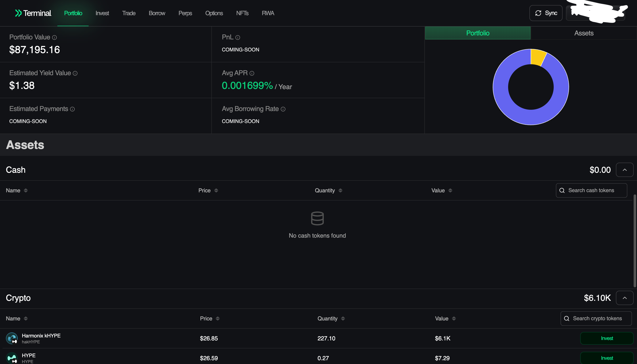Open the Perps navigation tab
637x364 pixels.
coord(185,13)
